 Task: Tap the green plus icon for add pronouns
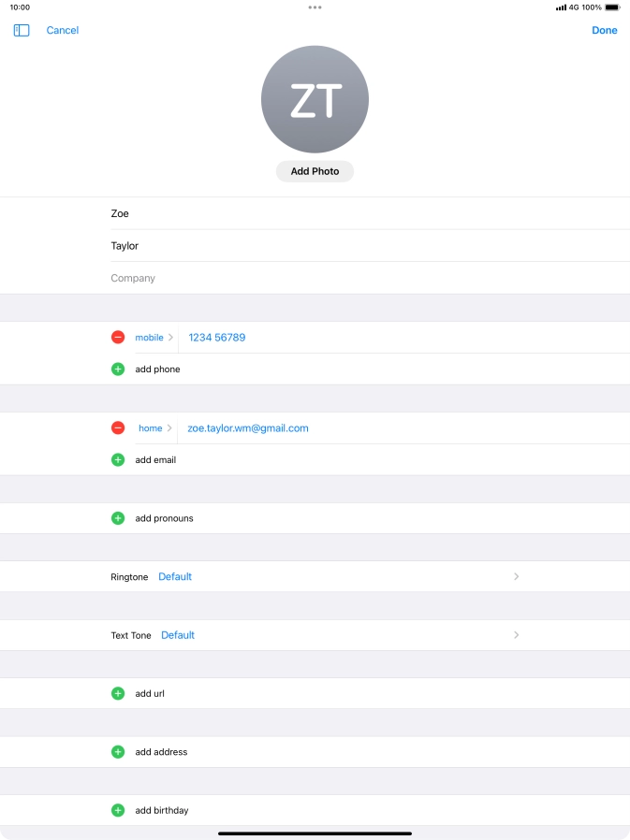pyautogui.click(x=118, y=518)
